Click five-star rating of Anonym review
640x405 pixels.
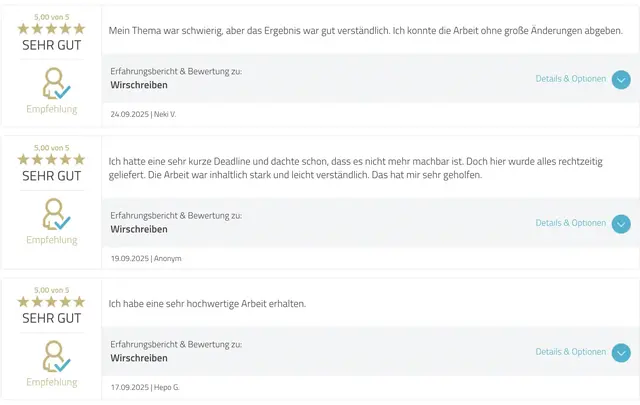click(x=51, y=160)
